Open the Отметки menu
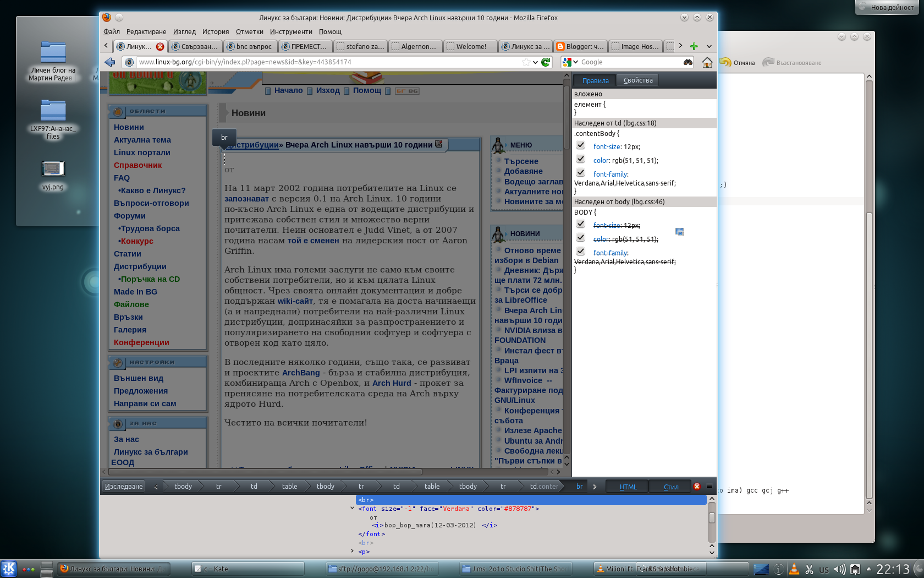Viewport: 924px width, 578px height. point(250,32)
